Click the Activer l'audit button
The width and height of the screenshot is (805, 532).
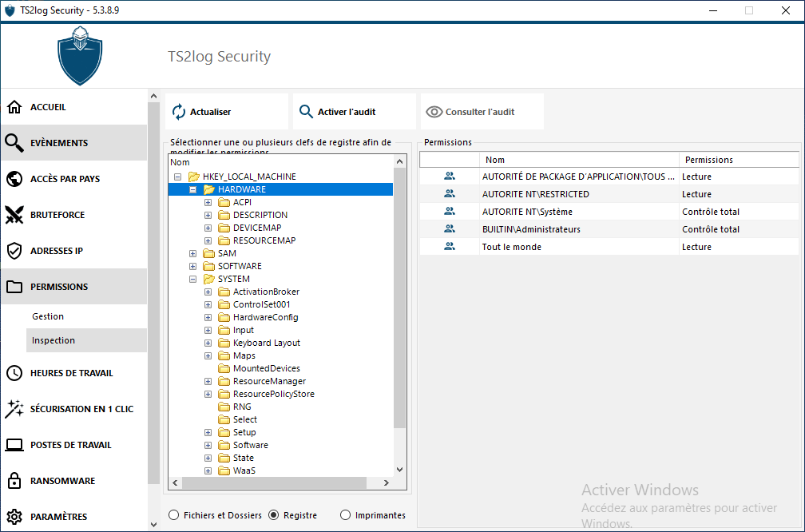pos(355,112)
